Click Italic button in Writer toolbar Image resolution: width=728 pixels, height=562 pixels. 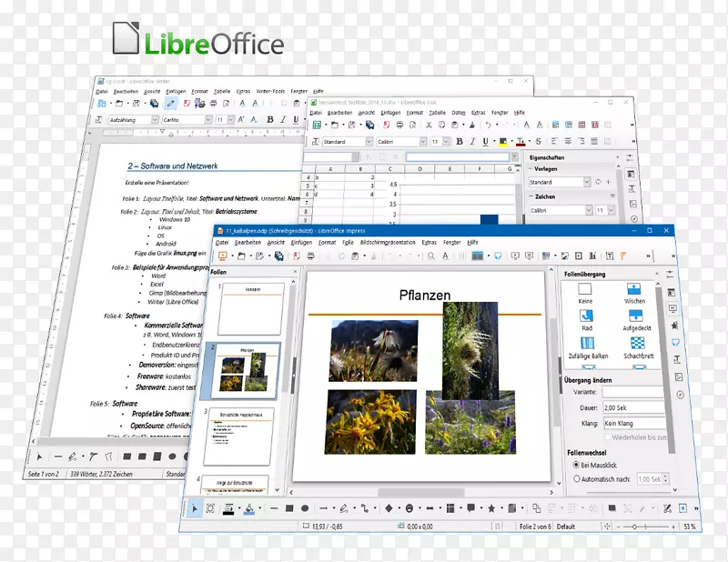click(x=283, y=120)
